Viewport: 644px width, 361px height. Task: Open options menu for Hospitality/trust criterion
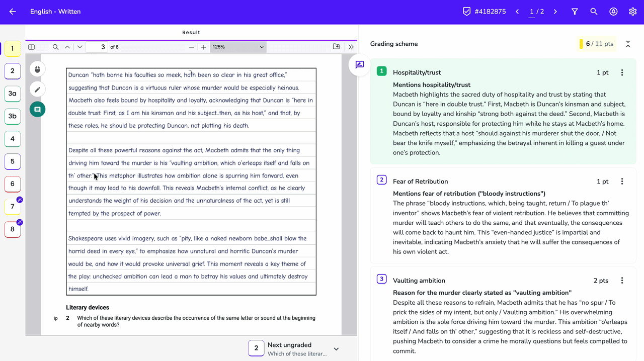click(x=622, y=73)
